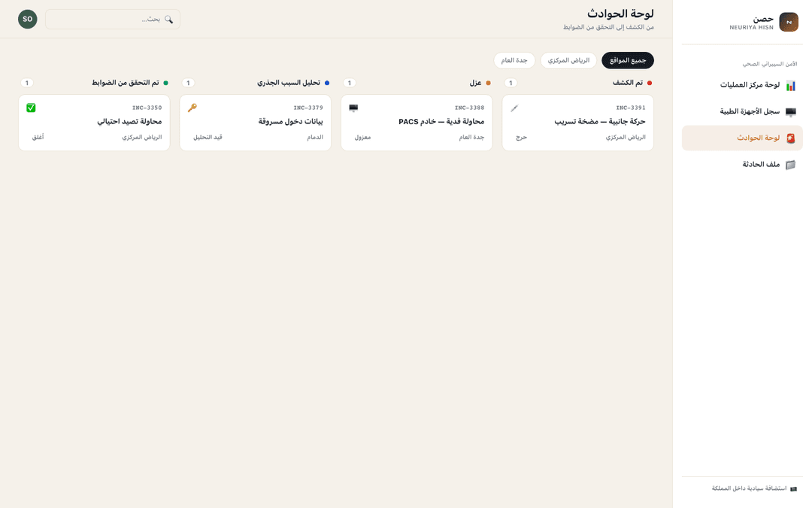Click the key icon on card INC-3379

pyautogui.click(x=192, y=108)
